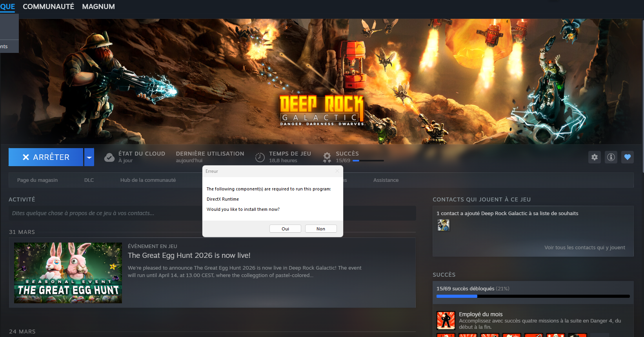The image size is (644, 337).
Task: Click the ÉTAT DU CLOUD label
Action: pos(142,154)
